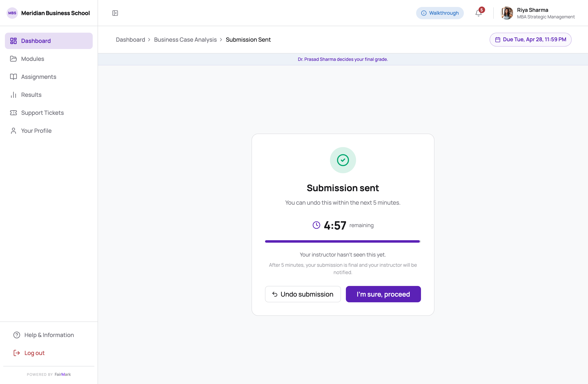This screenshot has width=588, height=384.
Task: Click the MBS logo badge
Action: click(12, 13)
